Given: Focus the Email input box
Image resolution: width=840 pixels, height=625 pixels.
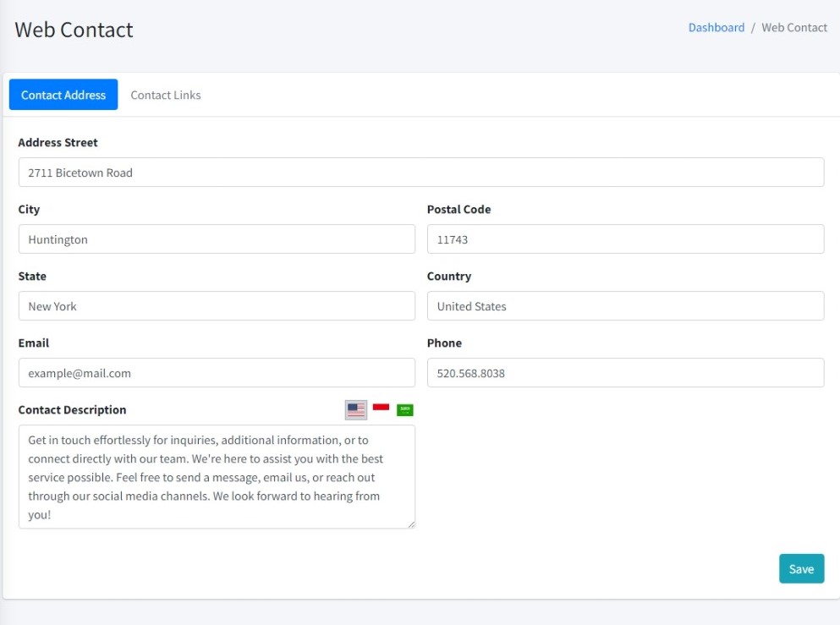Looking at the screenshot, I should click(217, 373).
